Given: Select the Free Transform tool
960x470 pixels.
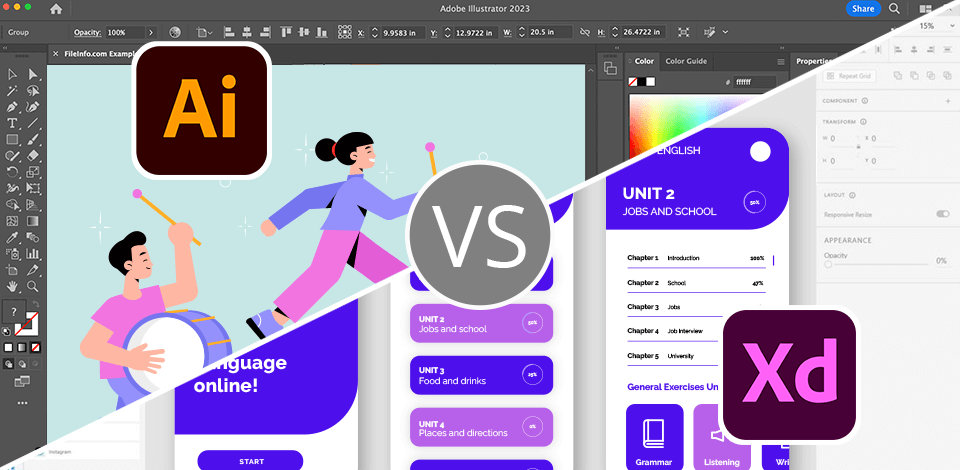Looking at the screenshot, I should [x=33, y=188].
